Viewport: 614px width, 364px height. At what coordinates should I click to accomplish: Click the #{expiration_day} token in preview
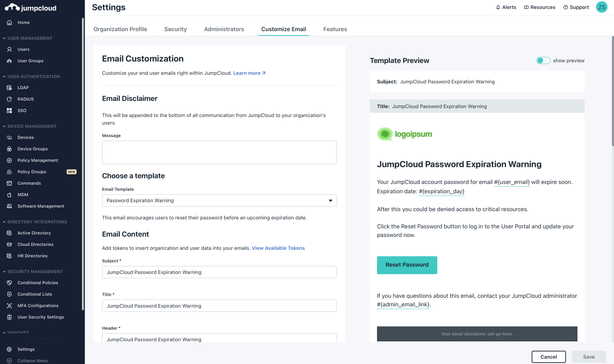click(x=441, y=191)
